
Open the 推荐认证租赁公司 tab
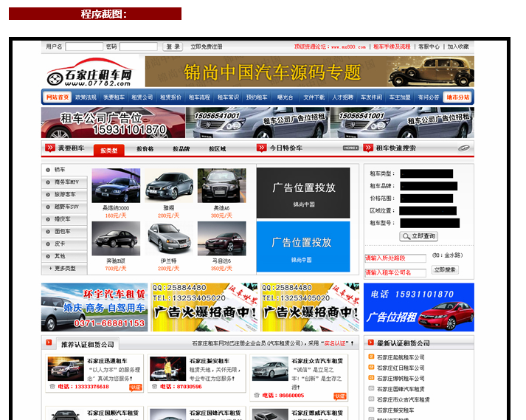pyautogui.click(x=88, y=344)
